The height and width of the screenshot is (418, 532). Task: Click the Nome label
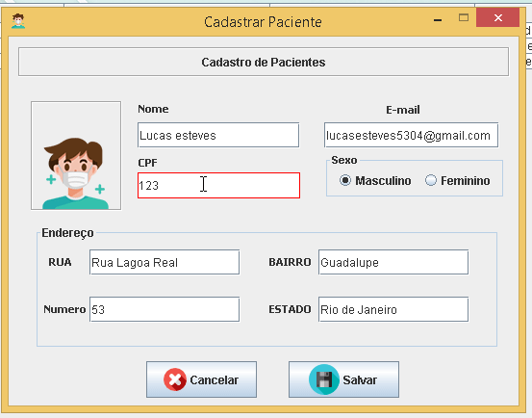pyautogui.click(x=153, y=109)
